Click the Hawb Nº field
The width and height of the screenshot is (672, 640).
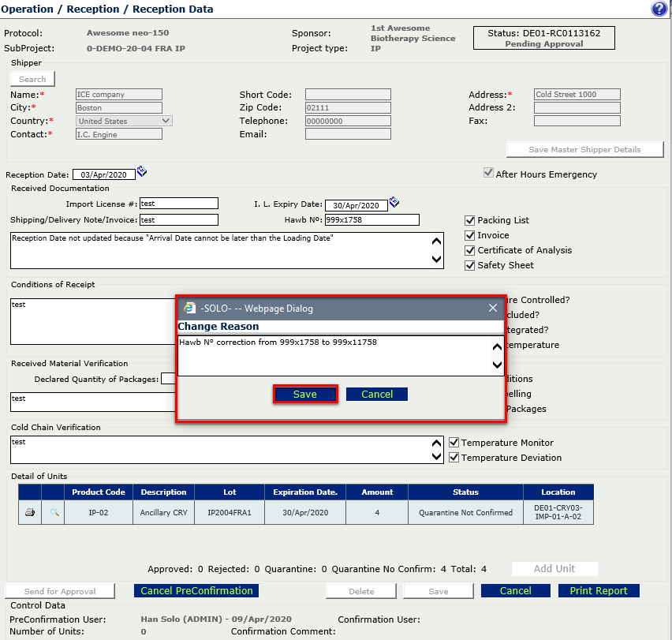[372, 220]
